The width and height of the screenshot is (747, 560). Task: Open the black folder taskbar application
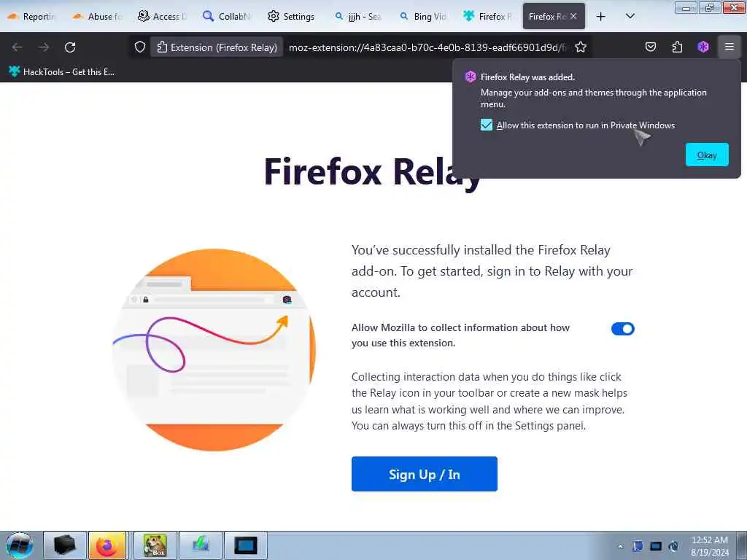[65, 545]
